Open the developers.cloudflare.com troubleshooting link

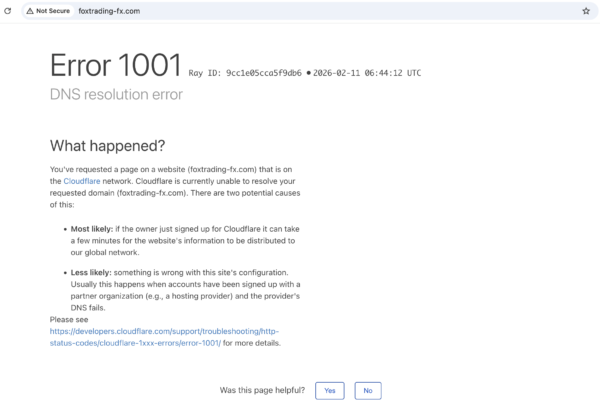[164, 337]
